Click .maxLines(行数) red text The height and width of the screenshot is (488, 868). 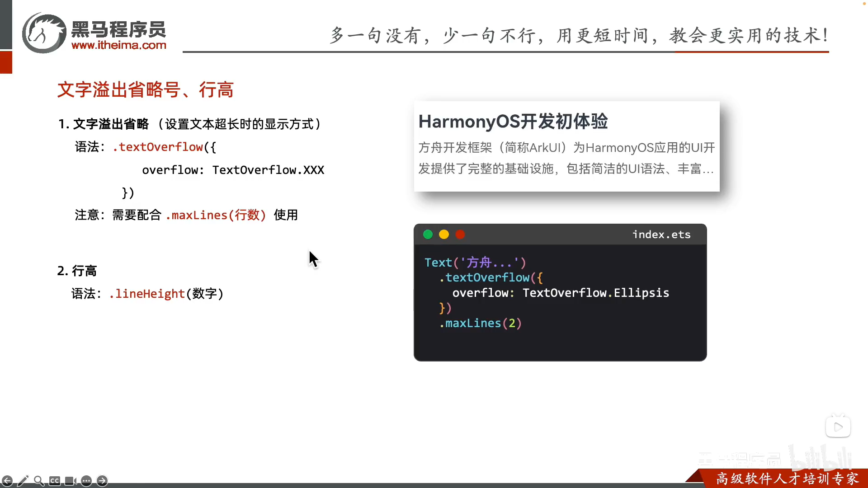216,215
